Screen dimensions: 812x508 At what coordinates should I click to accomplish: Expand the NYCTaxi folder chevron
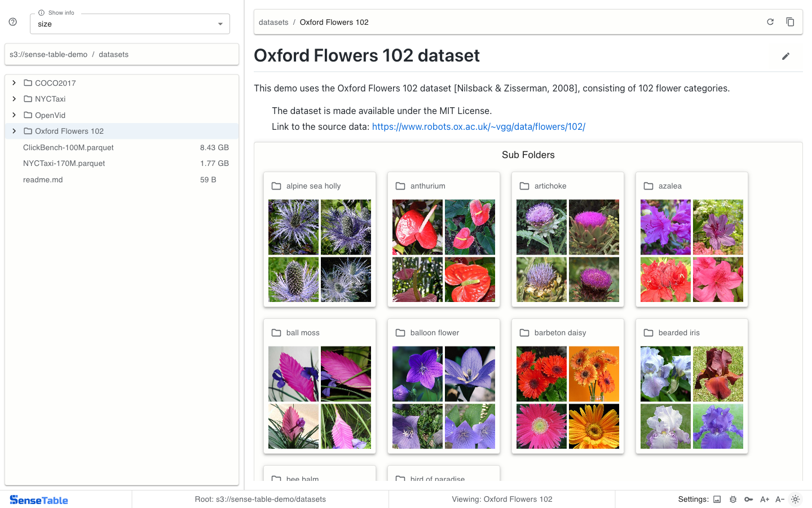[14, 99]
